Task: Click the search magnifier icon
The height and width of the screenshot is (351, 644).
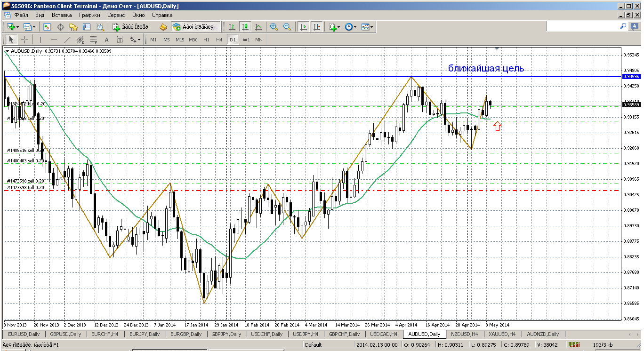Action: coord(623,26)
